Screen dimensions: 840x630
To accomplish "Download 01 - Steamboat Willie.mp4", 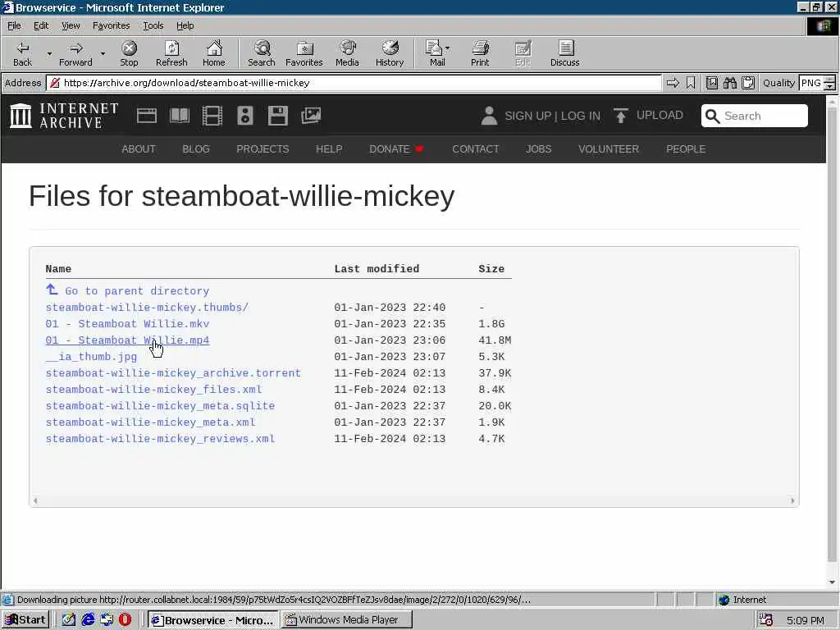I will 127,340.
